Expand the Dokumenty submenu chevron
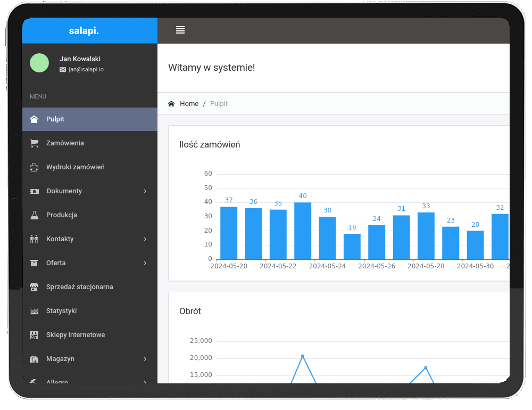The image size is (532, 410). 145,191
